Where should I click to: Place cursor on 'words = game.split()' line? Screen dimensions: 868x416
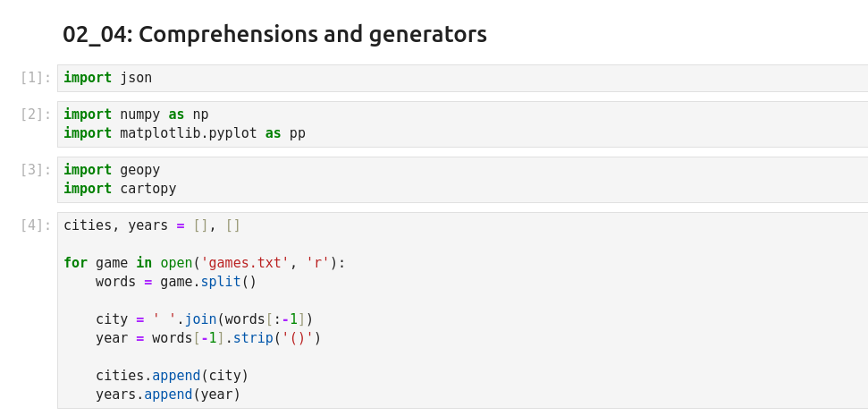pyautogui.click(x=176, y=282)
